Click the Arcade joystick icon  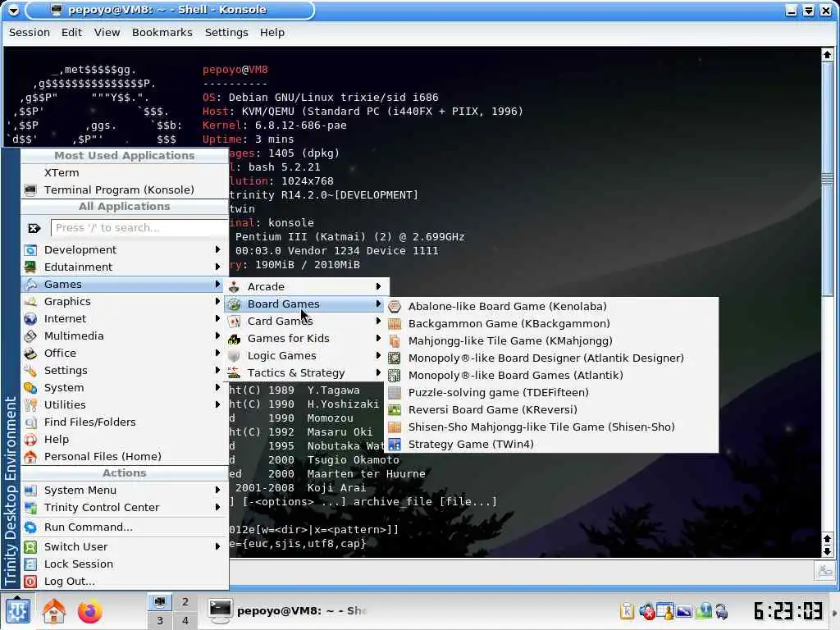point(234,286)
